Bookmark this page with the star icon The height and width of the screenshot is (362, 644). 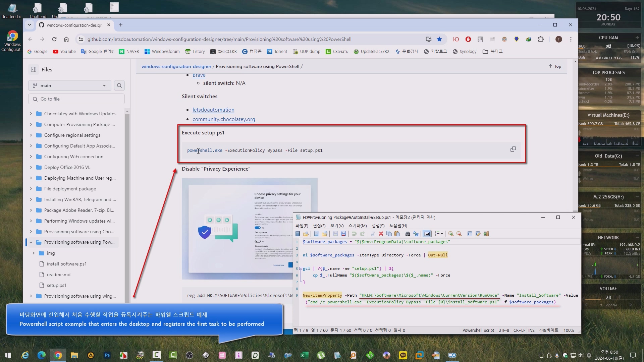point(439,39)
